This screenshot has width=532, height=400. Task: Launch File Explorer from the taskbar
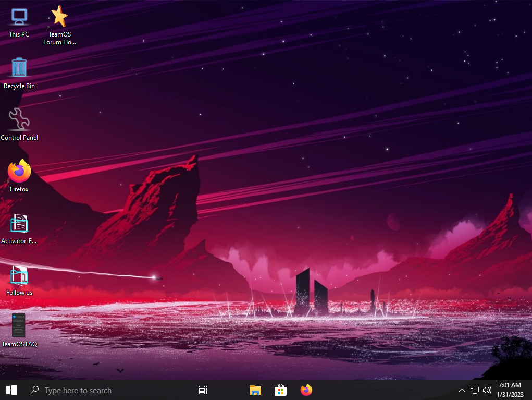(255, 390)
